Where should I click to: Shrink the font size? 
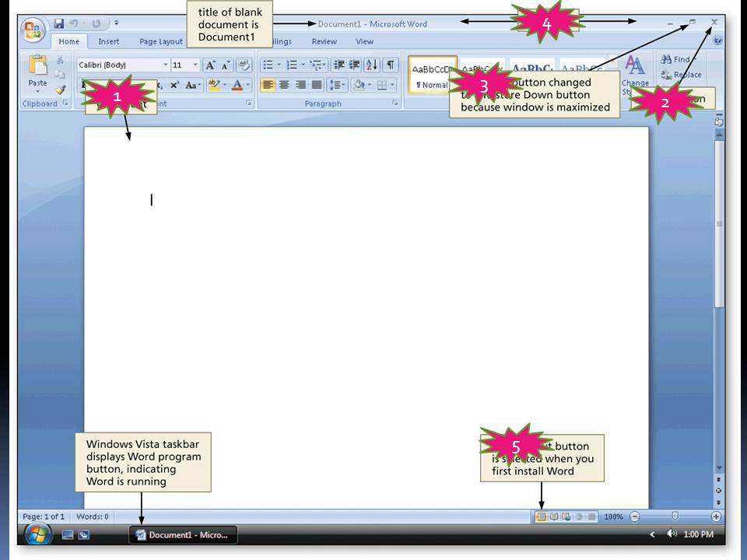click(226, 65)
